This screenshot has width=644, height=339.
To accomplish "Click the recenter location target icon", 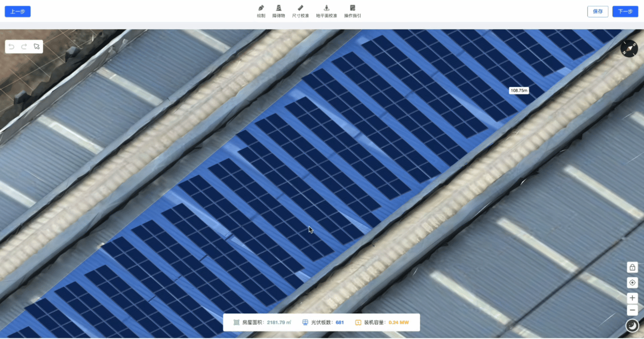I will point(632,283).
